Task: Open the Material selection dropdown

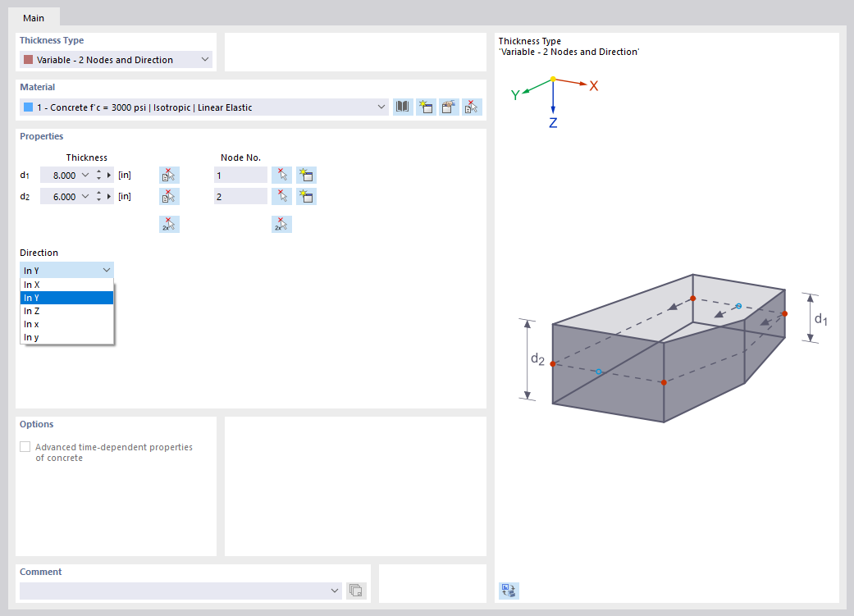Action: [x=381, y=107]
